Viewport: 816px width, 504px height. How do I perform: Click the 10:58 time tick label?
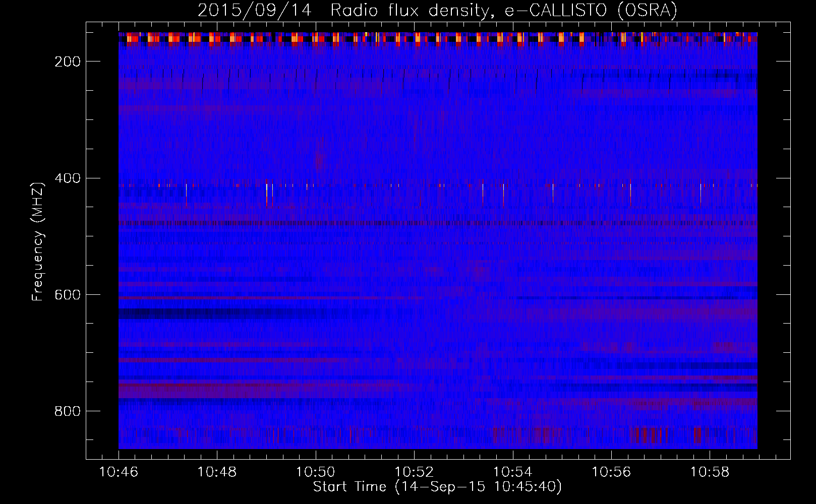pyautogui.click(x=710, y=472)
